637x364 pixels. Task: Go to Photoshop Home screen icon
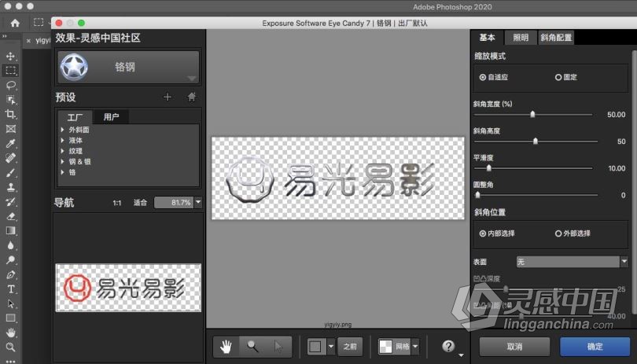click(x=15, y=23)
